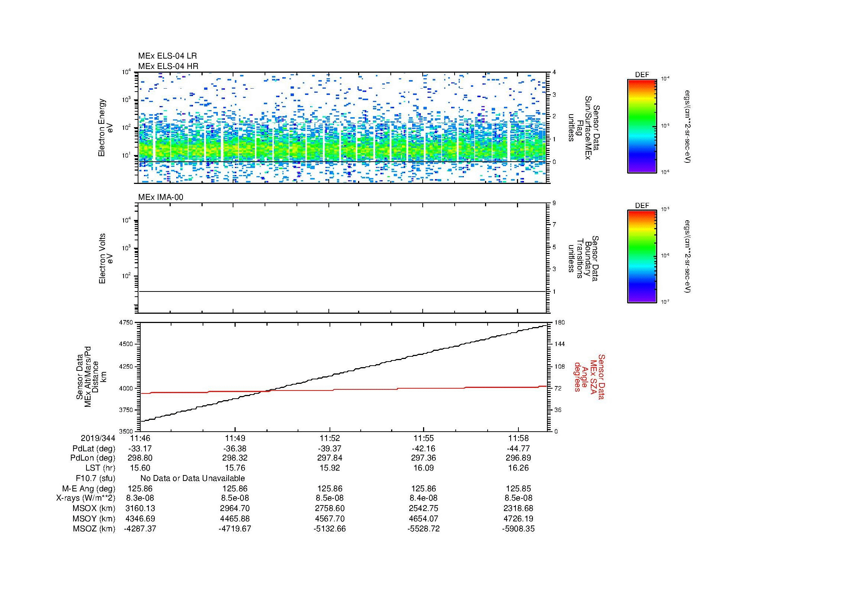Click the 'LST (hr)' row label
Image resolution: width=868 pixels, height=613 pixels.
[x=100, y=468]
